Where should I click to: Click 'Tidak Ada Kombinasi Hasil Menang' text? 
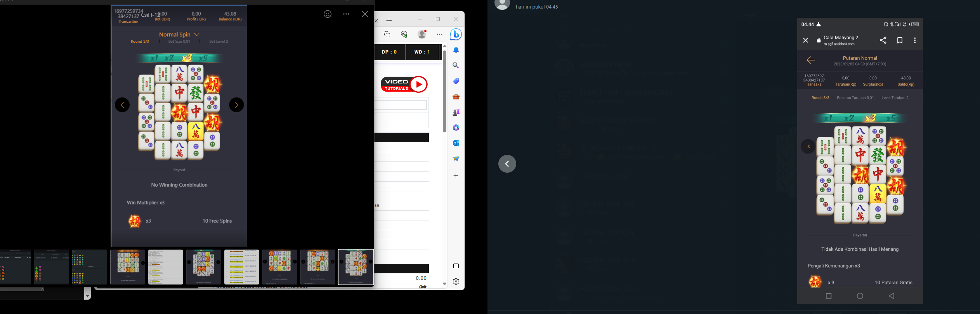tap(860, 249)
